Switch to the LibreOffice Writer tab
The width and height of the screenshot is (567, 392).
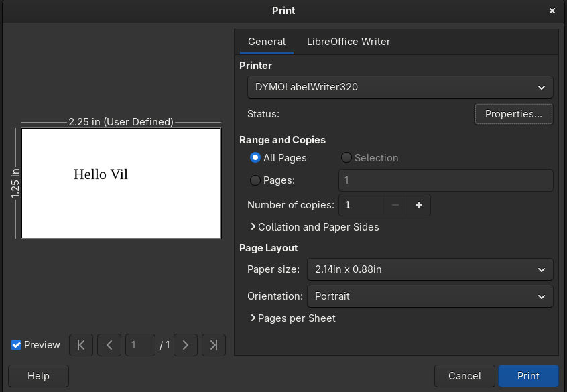(349, 42)
